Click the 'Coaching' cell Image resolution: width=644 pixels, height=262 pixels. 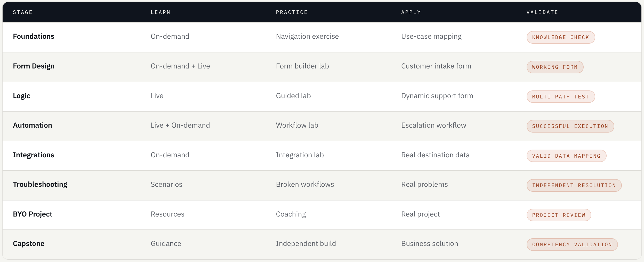pos(291,214)
